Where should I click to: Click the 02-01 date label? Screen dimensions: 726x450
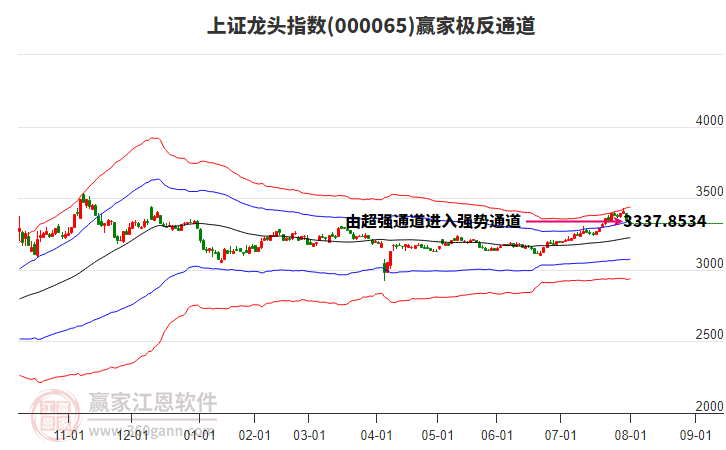(254, 436)
